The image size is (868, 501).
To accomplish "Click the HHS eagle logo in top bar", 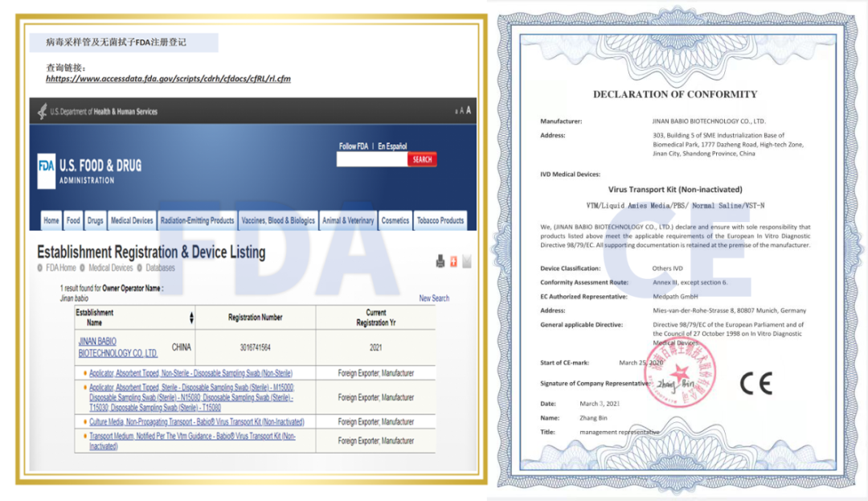I will pos(42,111).
